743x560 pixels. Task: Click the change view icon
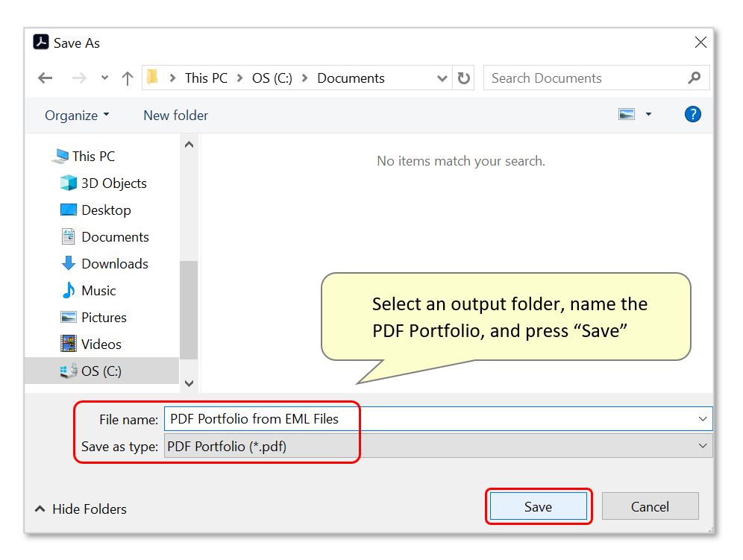[x=627, y=114]
